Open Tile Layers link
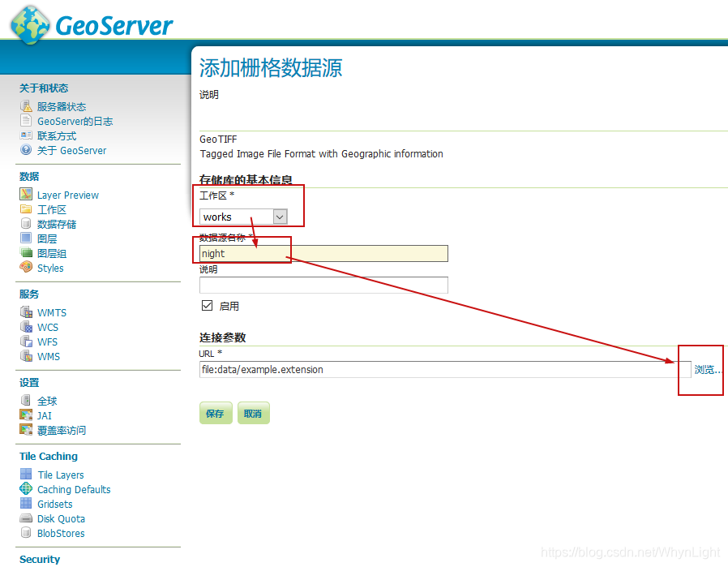Viewport: 728px width, 567px height. click(x=61, y=475)
